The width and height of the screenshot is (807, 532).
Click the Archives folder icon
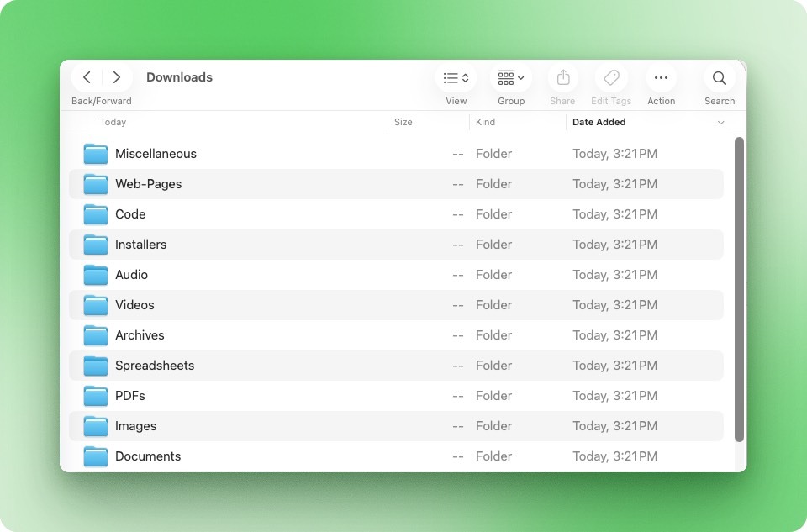point(95,334)
